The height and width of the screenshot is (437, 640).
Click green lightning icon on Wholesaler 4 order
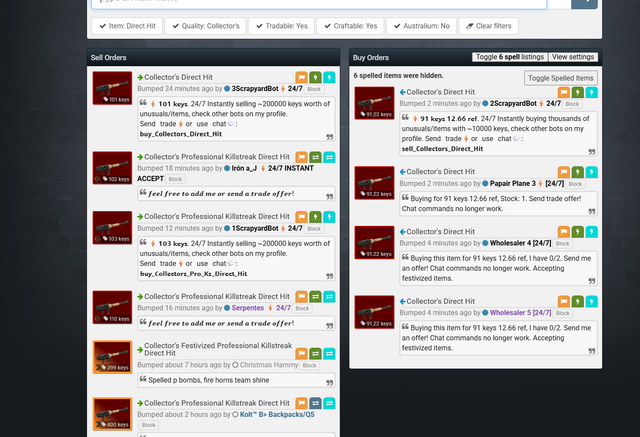click(578, 232)
